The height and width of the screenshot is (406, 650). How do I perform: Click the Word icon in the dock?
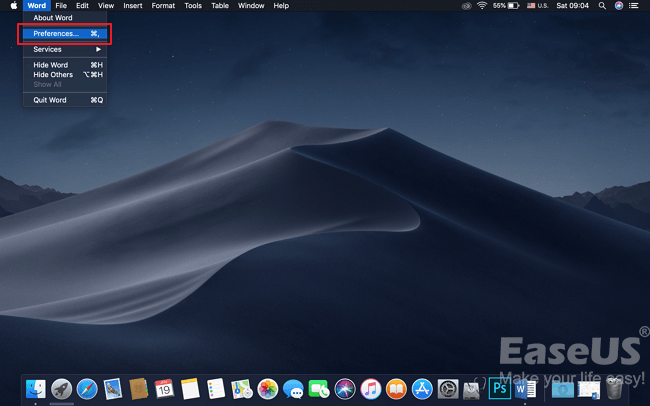(x=524, y=389)
